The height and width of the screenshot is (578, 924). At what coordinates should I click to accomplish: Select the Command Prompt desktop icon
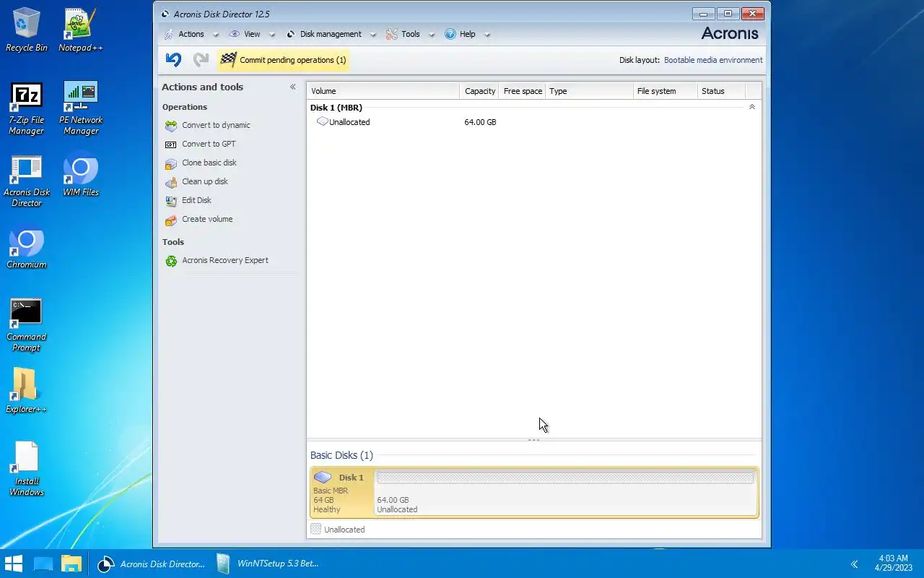[x=27, y=325]
